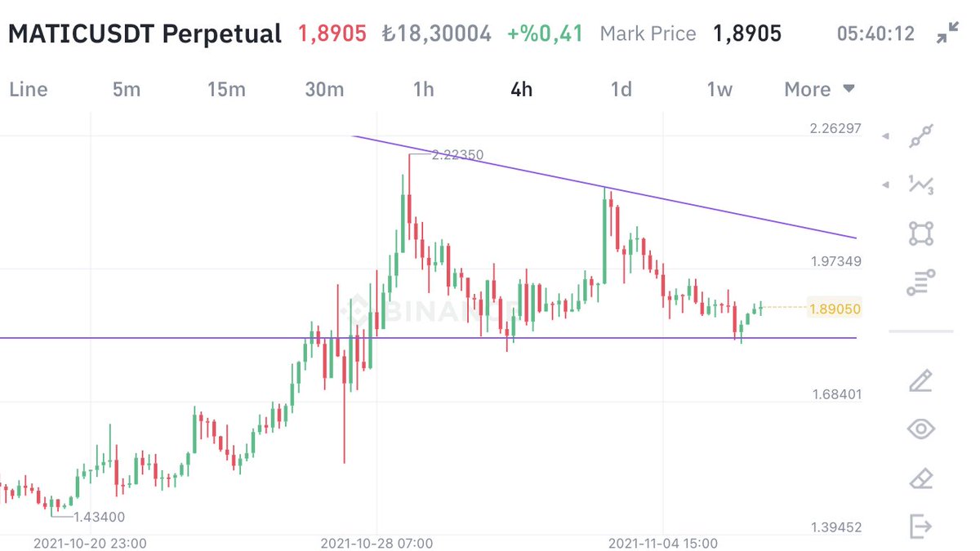Click the 1.89050 current price tag
This screenshot has width=980, height=551.
[835, 309]
